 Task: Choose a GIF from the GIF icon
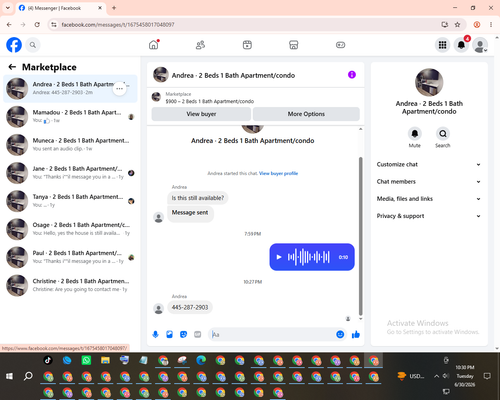click(198, 334)
